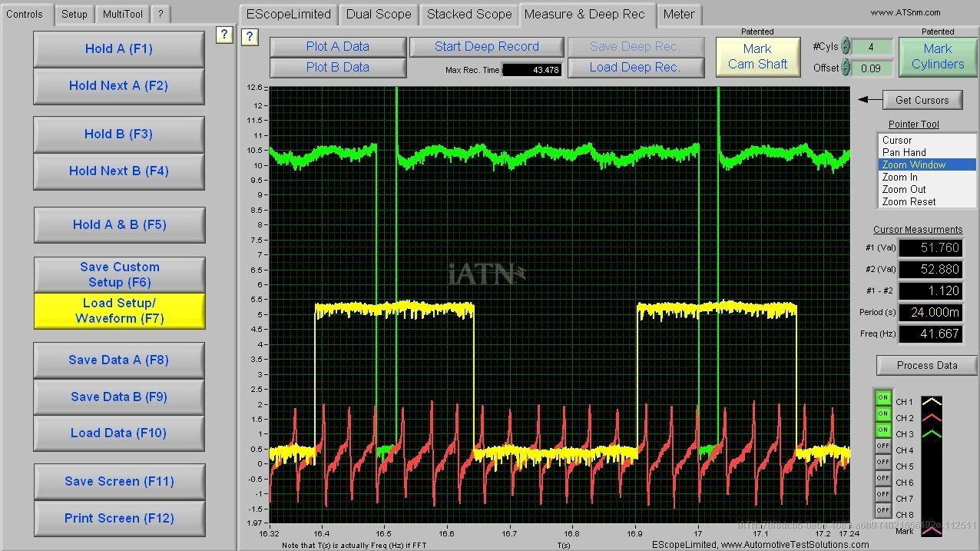The height and width of the screenshot is (551, 980).
Task: Click the Mark Cam Shaft button
Action: pyautogui.click(x=757, y=57)
